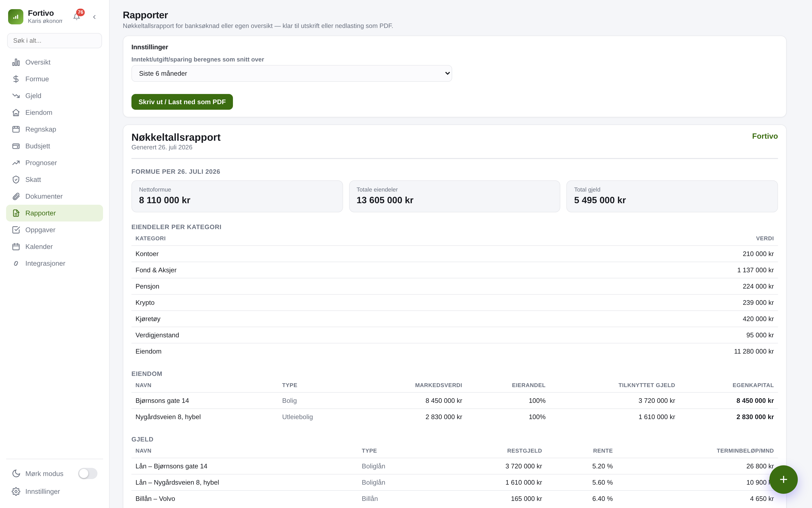Click the Nettoformue 8 110 000 kr card
The width and height of the screenshot is (812, 508).
[x=237, y=196]
